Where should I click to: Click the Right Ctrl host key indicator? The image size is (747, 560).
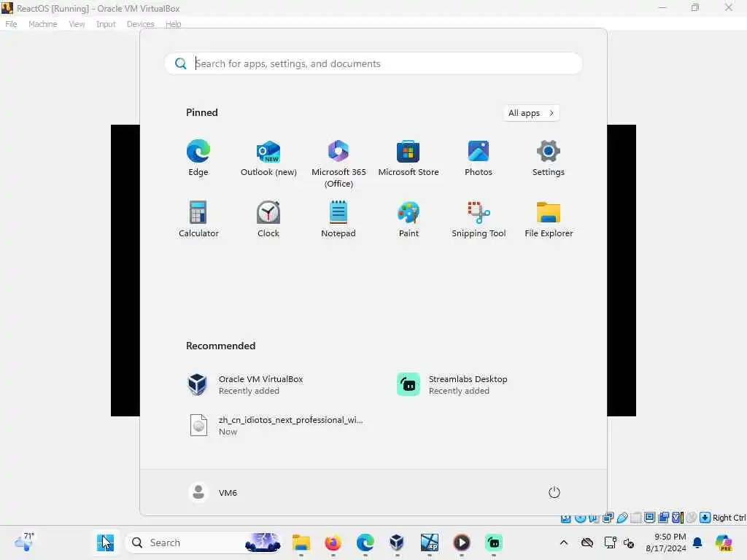(729, 518)
